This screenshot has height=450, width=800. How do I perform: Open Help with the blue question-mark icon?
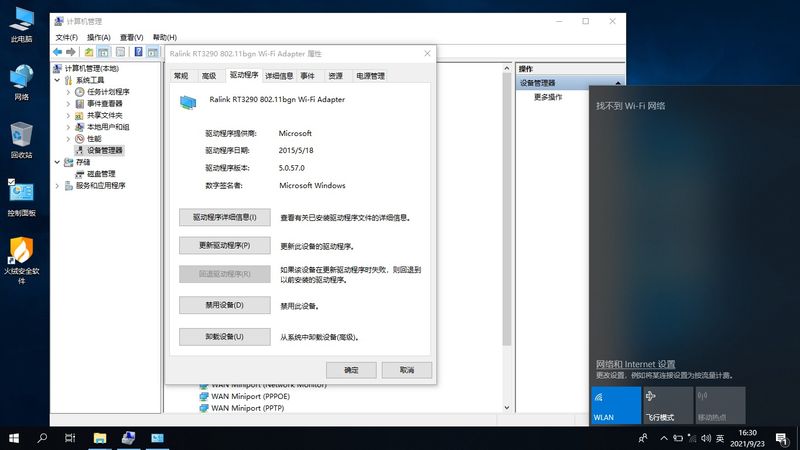pos(138,52)
